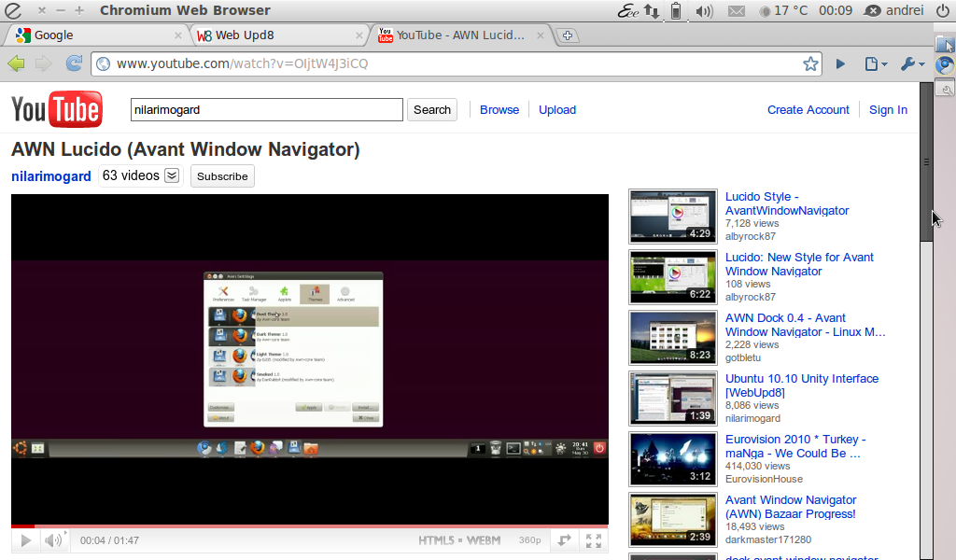
Task: Open AWN Bazaar Progress thumbnail 2:39
Action: pyautogui.click(x=672, y=520)
